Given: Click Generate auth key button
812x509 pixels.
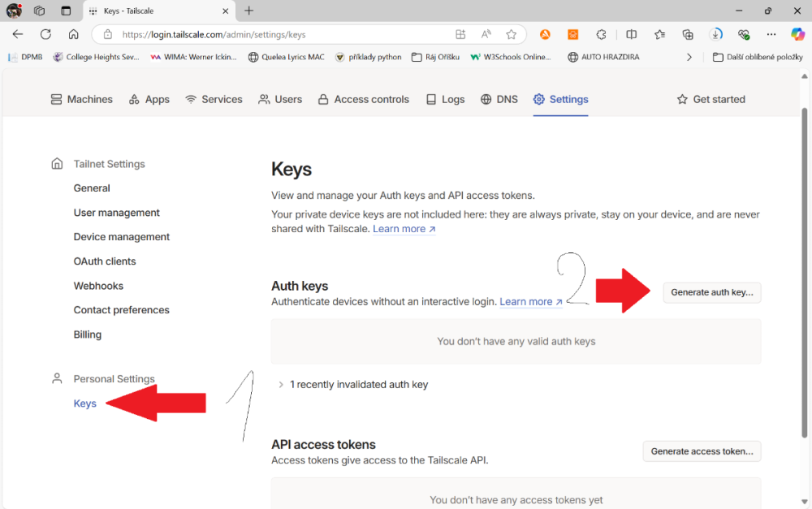Looking at the screenshot, I should [x=711, y=292].
